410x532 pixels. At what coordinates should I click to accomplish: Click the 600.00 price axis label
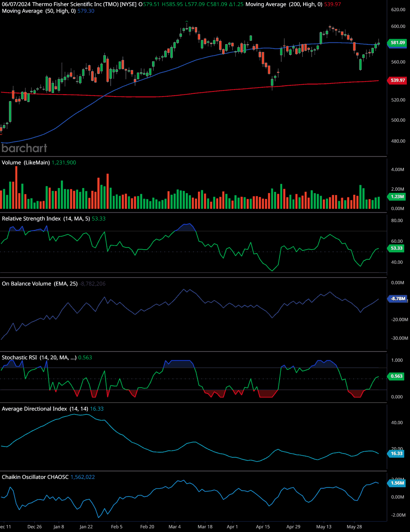[x=398, y=26]
